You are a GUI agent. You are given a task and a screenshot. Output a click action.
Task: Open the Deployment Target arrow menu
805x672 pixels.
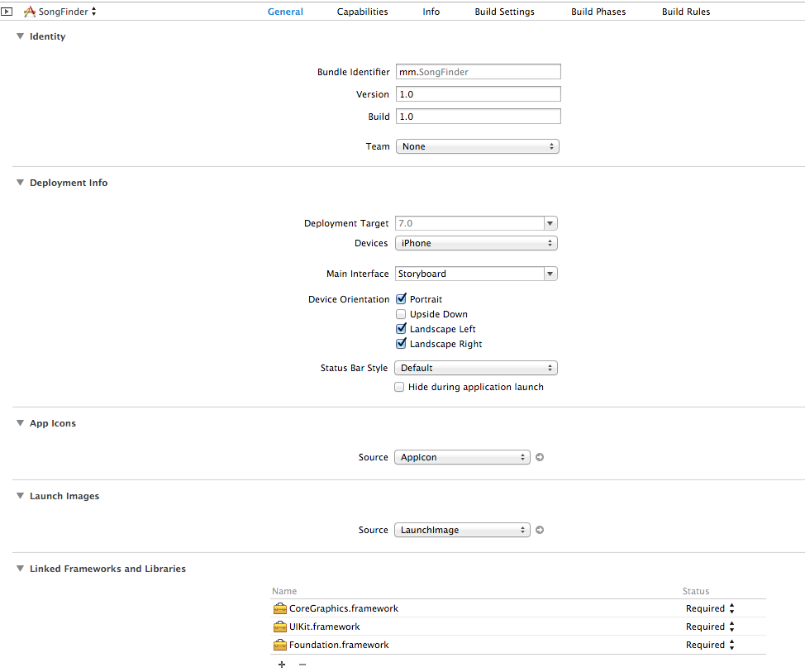click(550, 223)
